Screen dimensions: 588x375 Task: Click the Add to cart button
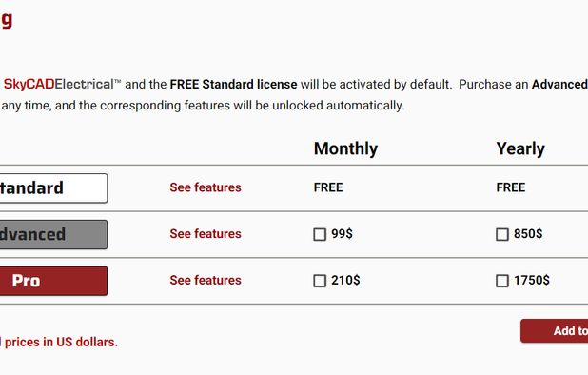pyautogui.click(x=555, y=331)
